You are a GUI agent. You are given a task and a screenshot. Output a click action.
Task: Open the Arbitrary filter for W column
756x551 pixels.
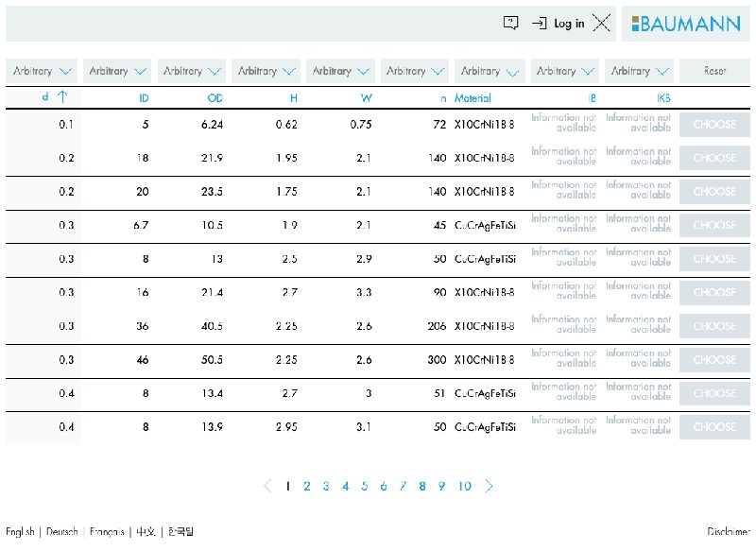[x=340, y=71]
